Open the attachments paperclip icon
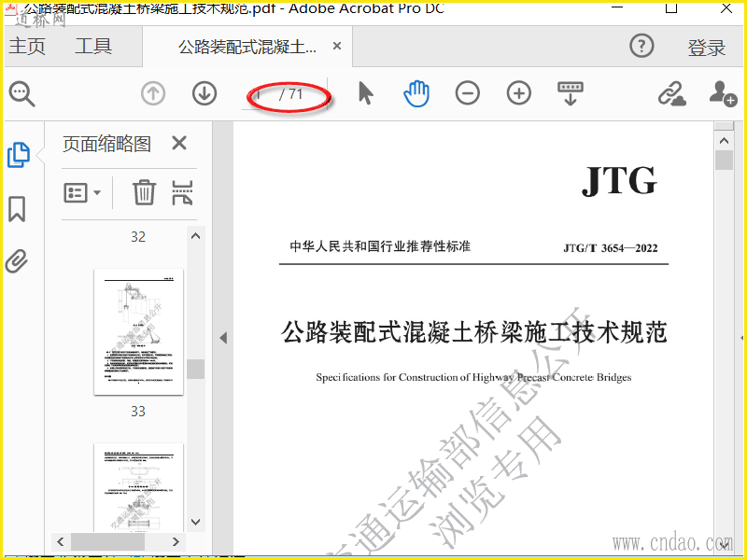This screenshot has height=560, width=747. [x=17, y=261]
